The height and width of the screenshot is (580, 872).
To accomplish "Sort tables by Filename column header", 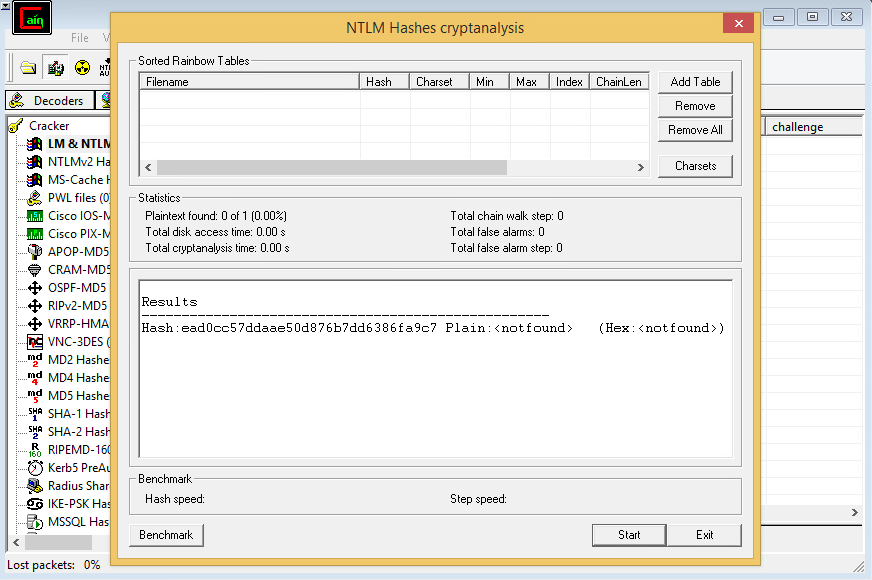I will click(249, 82).
